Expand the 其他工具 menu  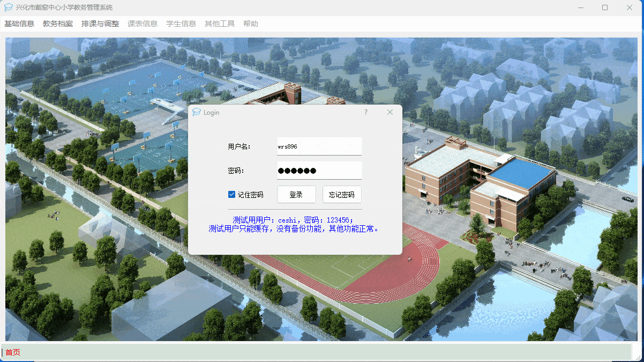click(x=220, y=24)
